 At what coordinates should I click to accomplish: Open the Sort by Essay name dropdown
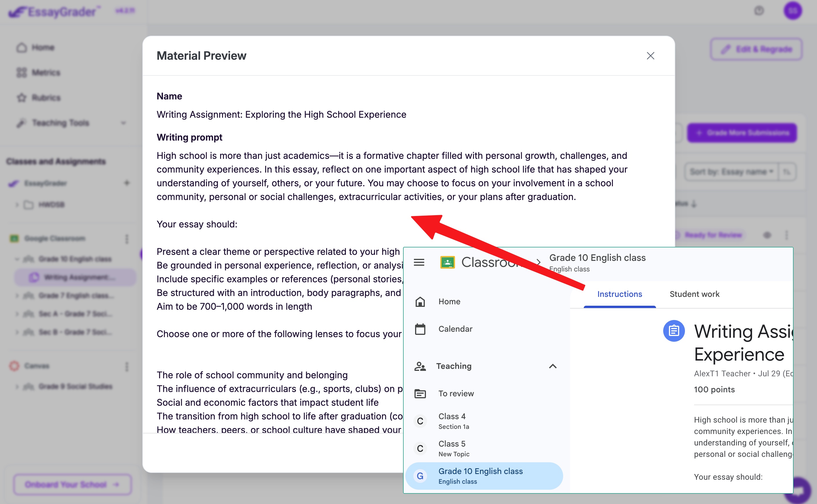(731, 172)
